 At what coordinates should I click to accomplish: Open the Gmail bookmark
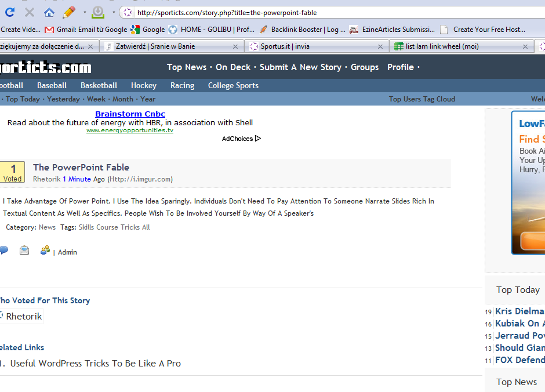tap(86, 30)
